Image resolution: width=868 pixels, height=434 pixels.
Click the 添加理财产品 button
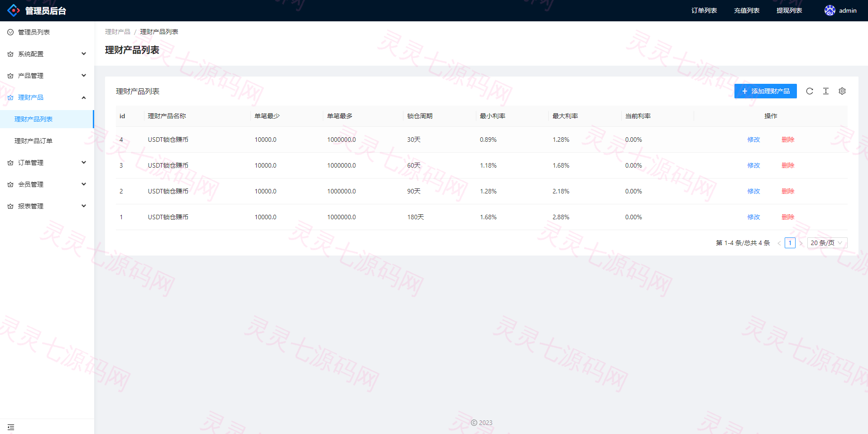(766, 91)
